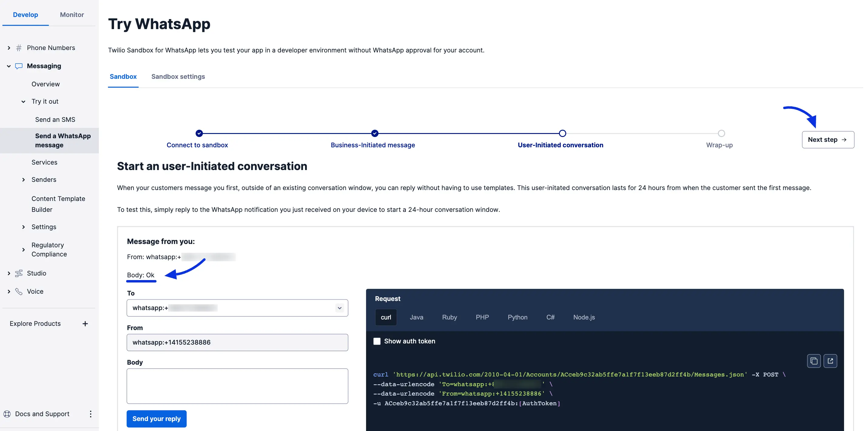Switch to the Monitor tab
Viewport: 868px width, 431px height.
(x=72, y=15)
